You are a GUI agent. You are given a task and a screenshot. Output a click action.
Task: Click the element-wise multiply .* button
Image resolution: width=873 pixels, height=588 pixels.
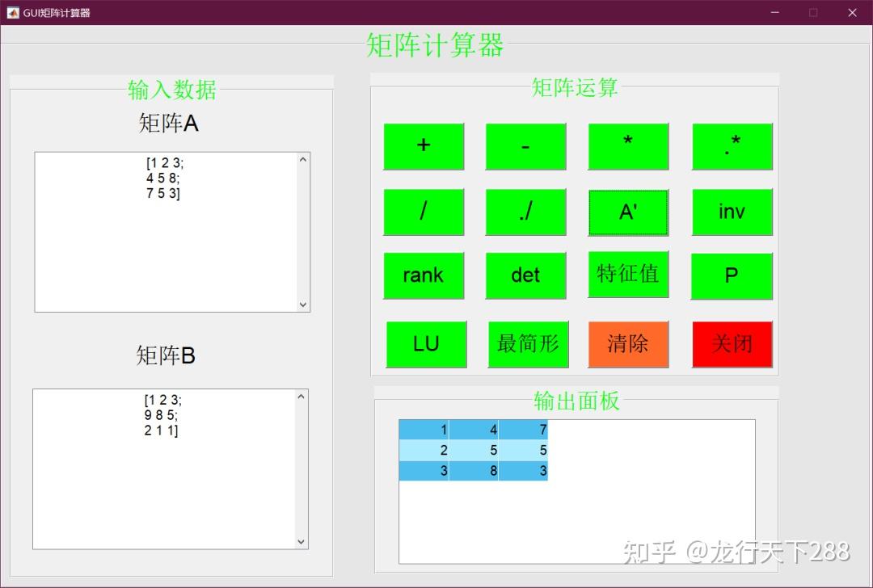click(732, 146)
